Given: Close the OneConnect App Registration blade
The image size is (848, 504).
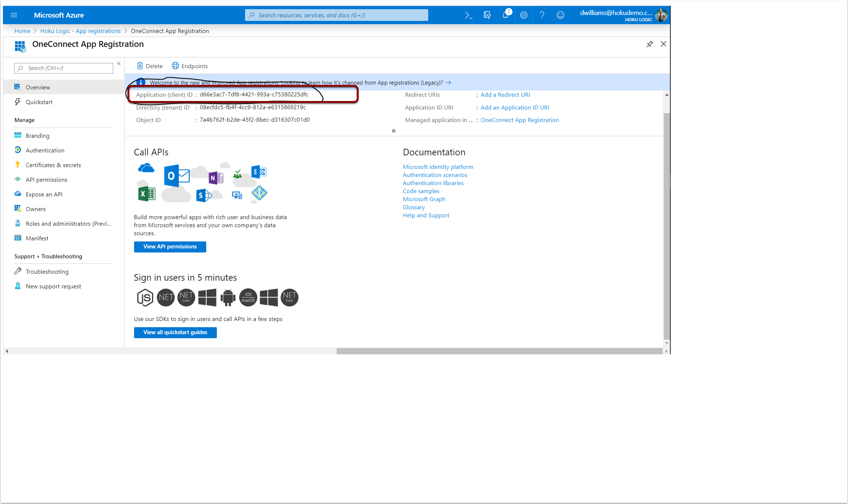Looking at the screenshot, I should click(x=663, y=44).
